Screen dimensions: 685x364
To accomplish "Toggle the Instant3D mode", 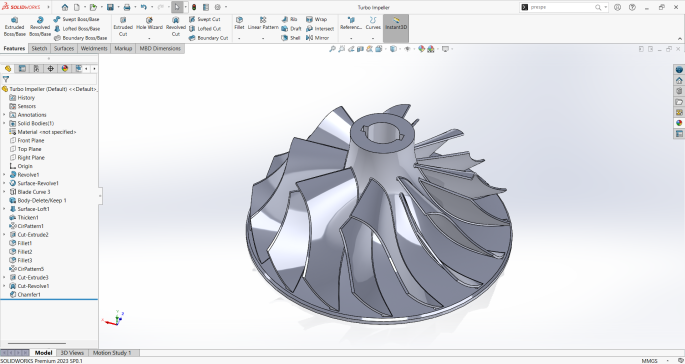I will pyautogui.click(x=396, y=24).
